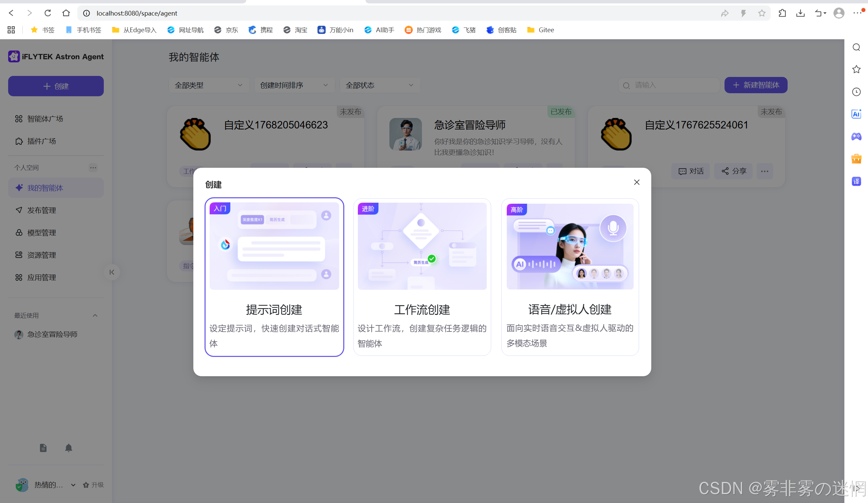Go to 插件广场 in sidebar
868x503 pixels.
click(x=42, y=141)
